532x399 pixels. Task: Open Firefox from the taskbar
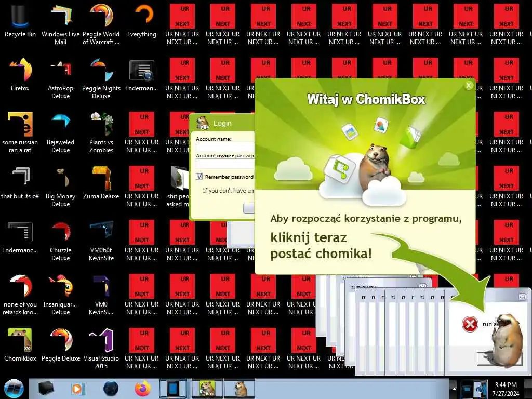142,389
